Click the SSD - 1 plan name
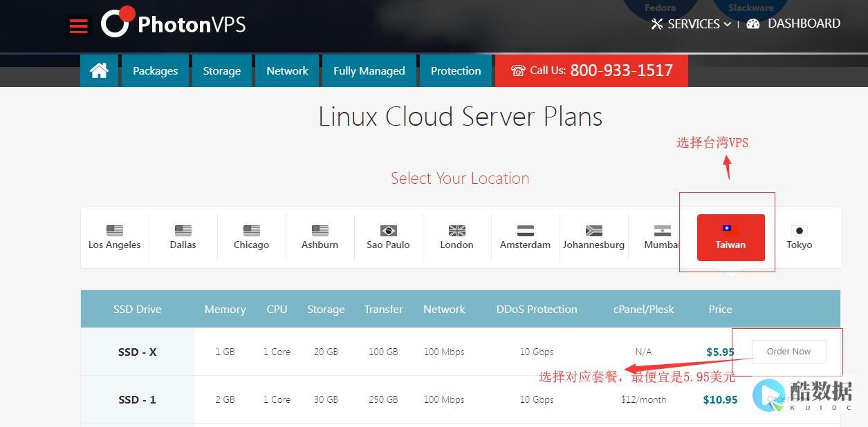The width and height of the screenshot is (868, 427). click(x=138, y=399)
